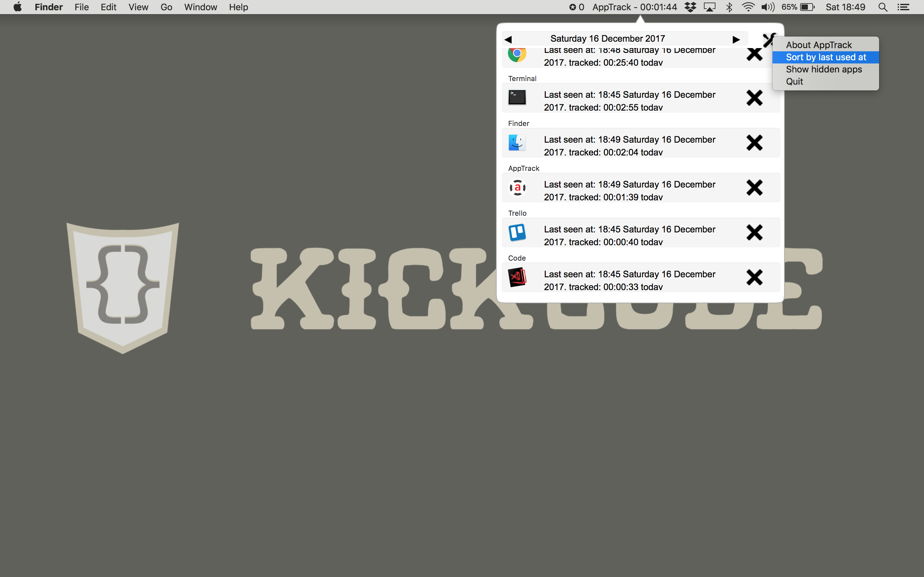
Task: Choose Show hidden apps menu item
Action: [x=824, y=70]
